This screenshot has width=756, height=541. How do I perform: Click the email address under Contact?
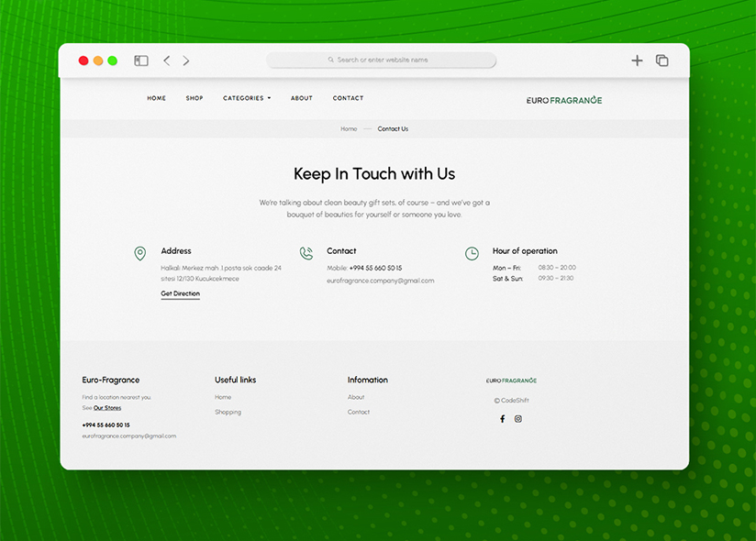381,281
